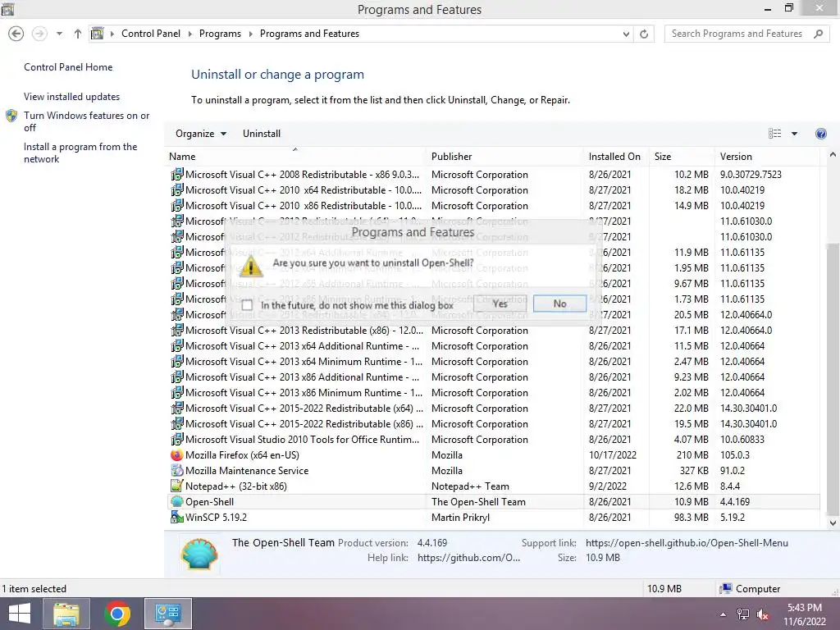Go up one folder level
Image resolution: width=840 pixels, height=630 pixels.
click(78, 34)
